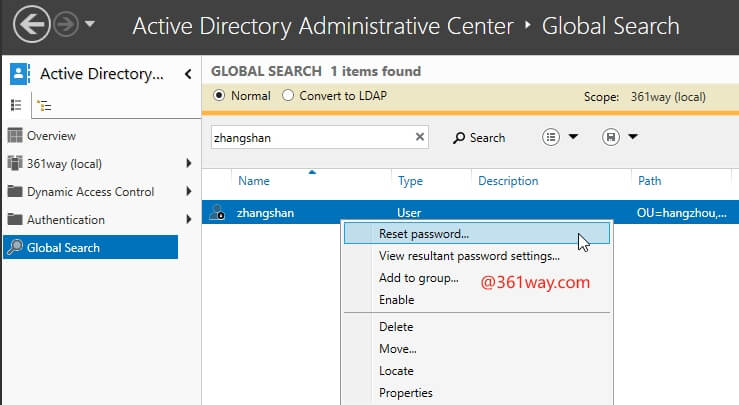
Task: Select the Convert to LDAP radio button
Action: (x=289, y=96)
